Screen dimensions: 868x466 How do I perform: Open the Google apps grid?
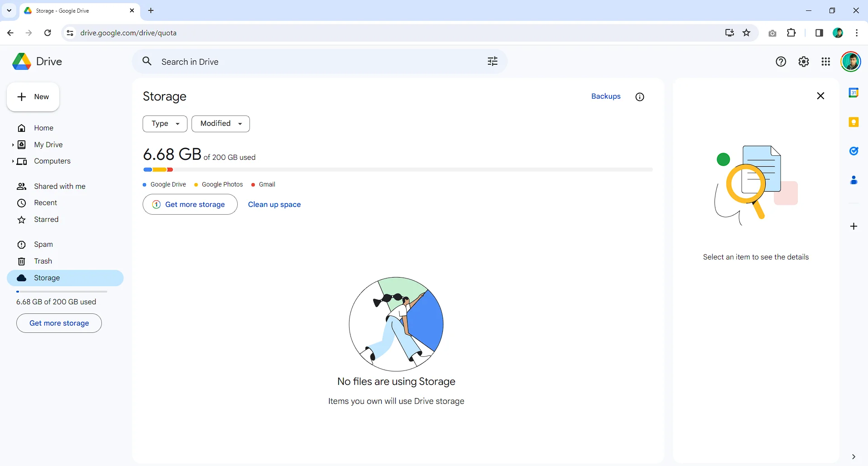coord(825,61)
